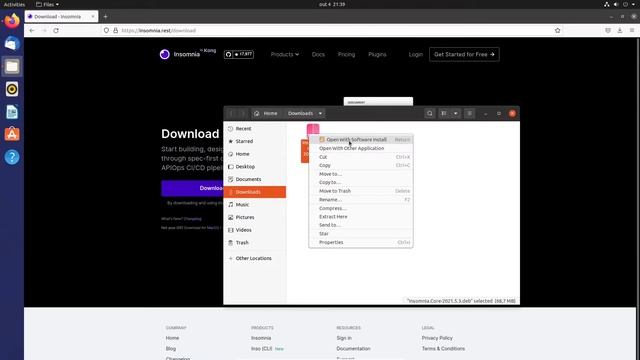Open Activities overview
The width and height of the screenshot is (640, 360).
14,4
